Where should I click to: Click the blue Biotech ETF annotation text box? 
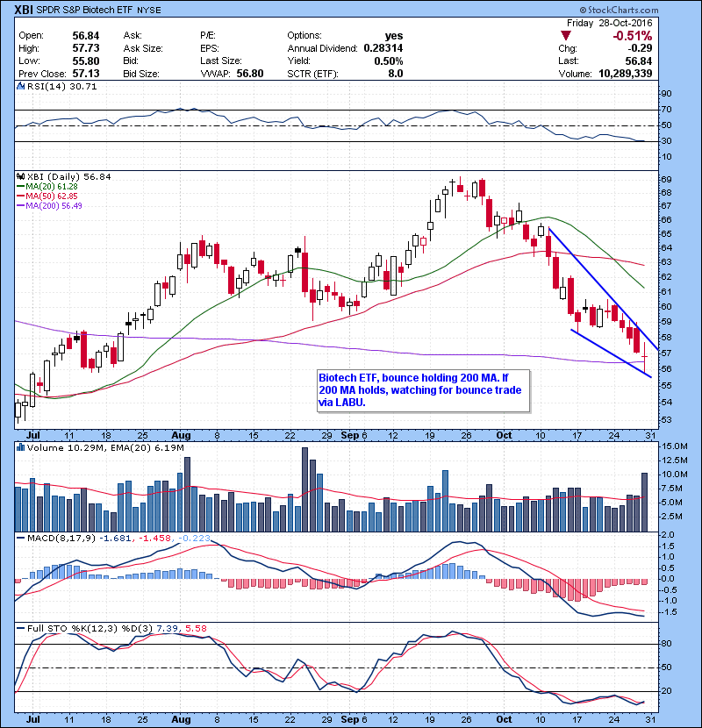click(x=423, y=390)
